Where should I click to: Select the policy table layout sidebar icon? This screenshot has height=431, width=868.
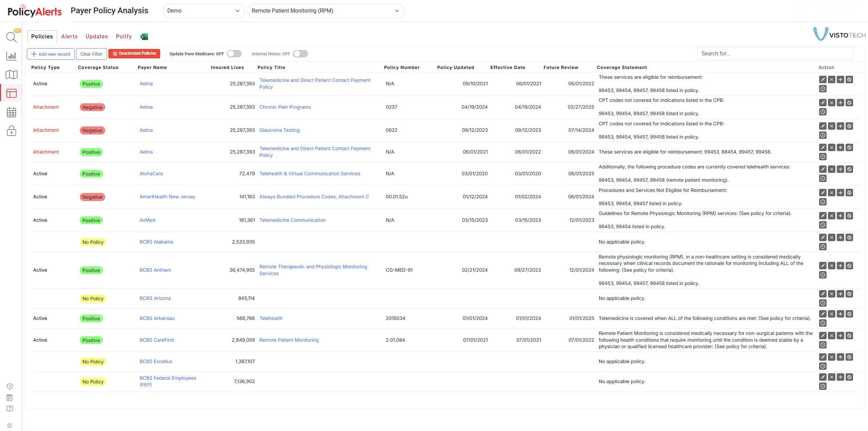pos(12,93)
